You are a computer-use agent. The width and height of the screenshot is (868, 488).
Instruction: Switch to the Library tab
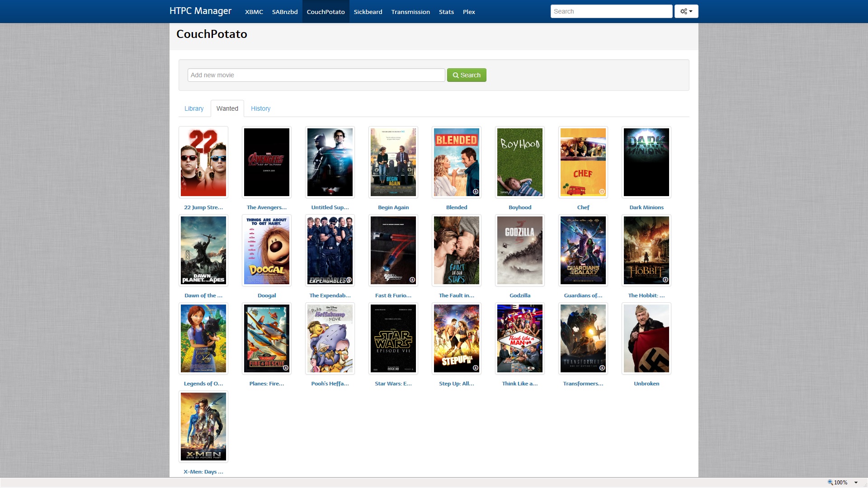(x=194, y=108)
